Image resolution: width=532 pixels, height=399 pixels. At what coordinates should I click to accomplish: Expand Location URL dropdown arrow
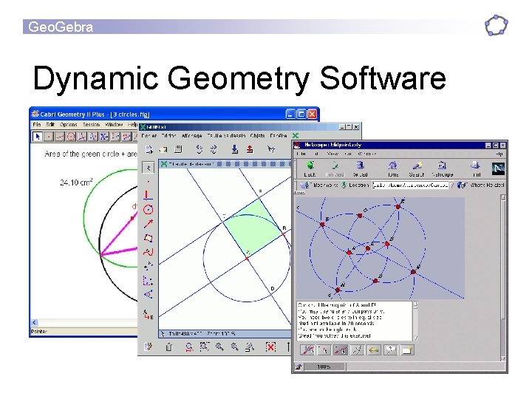pos(451,185)
